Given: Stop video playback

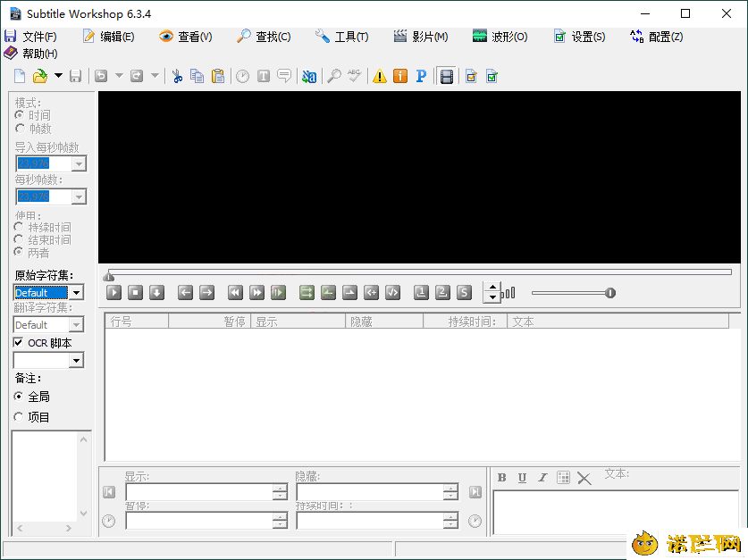Looking at the screenshot, I should 136,293.
